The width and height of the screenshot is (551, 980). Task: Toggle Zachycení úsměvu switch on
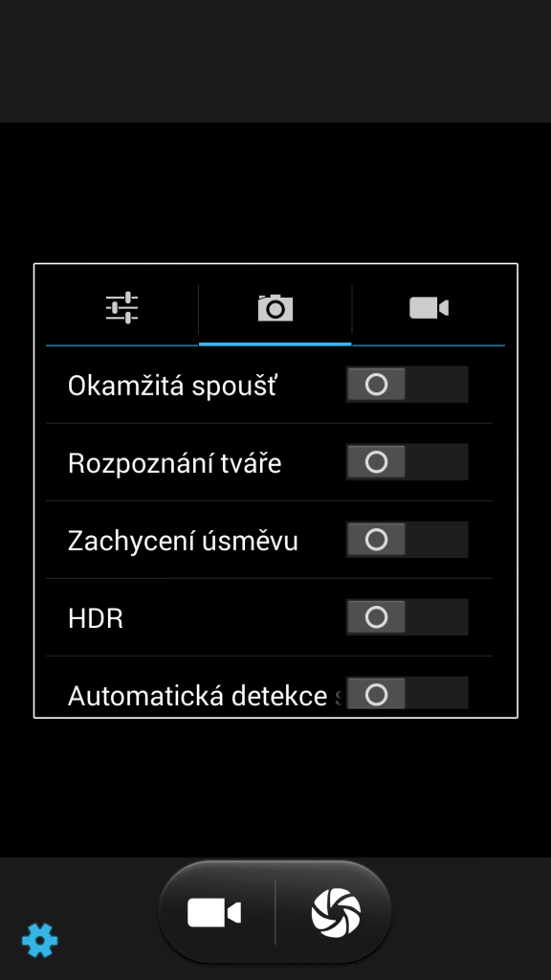coord(407,540)
